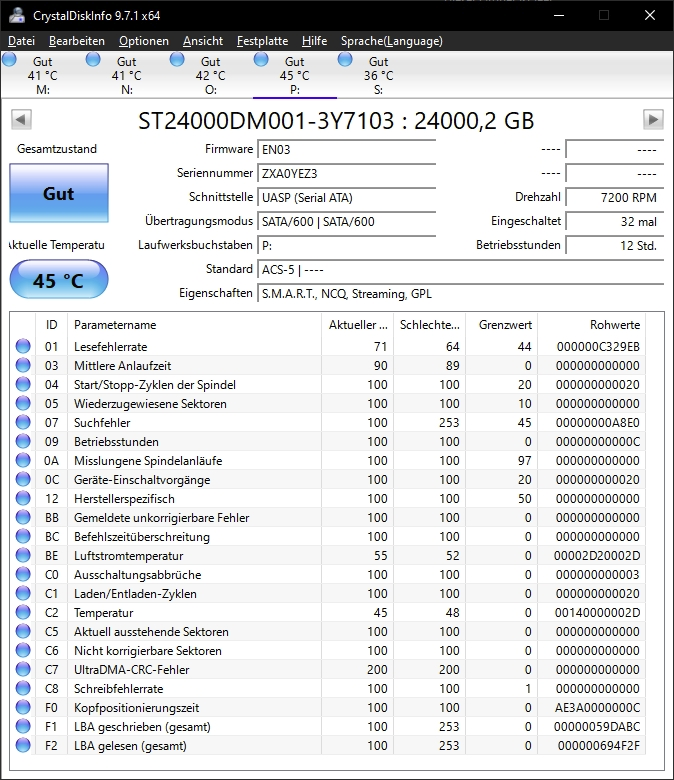Click the CrystalDiskInfo app icon in title bar

[x=17, y=15]
